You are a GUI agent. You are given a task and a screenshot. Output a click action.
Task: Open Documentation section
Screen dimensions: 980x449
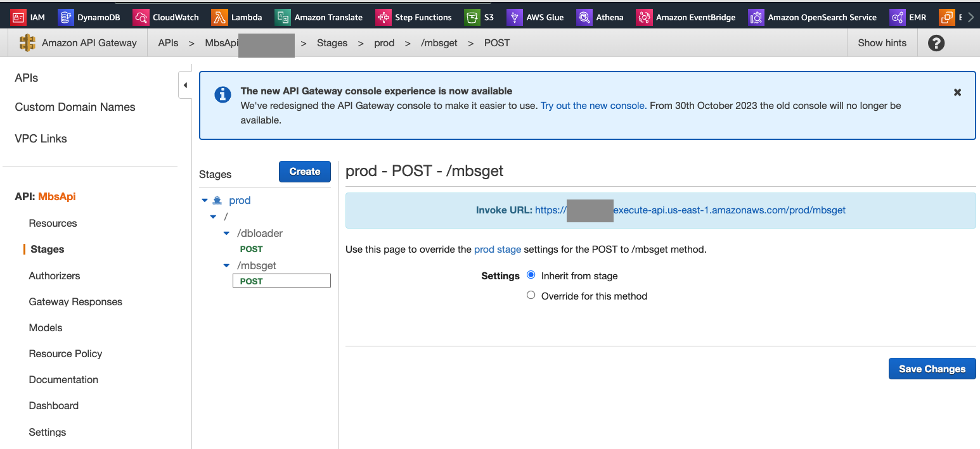(x=63, y=379)
